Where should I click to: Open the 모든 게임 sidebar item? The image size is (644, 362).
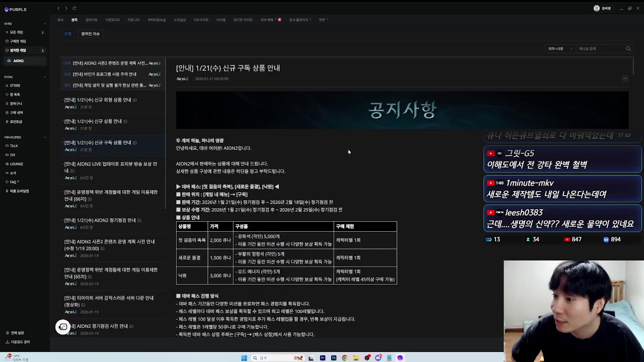[x=25, y=32]
